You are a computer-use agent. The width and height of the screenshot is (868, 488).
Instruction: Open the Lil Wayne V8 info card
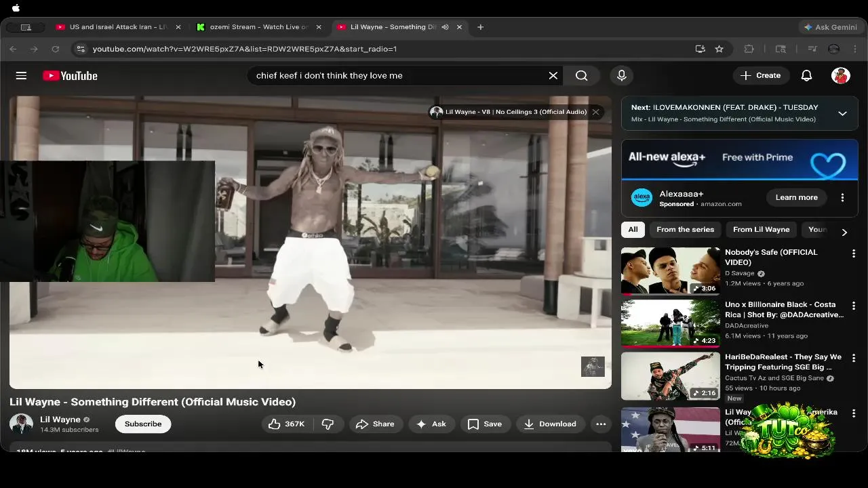509,112
